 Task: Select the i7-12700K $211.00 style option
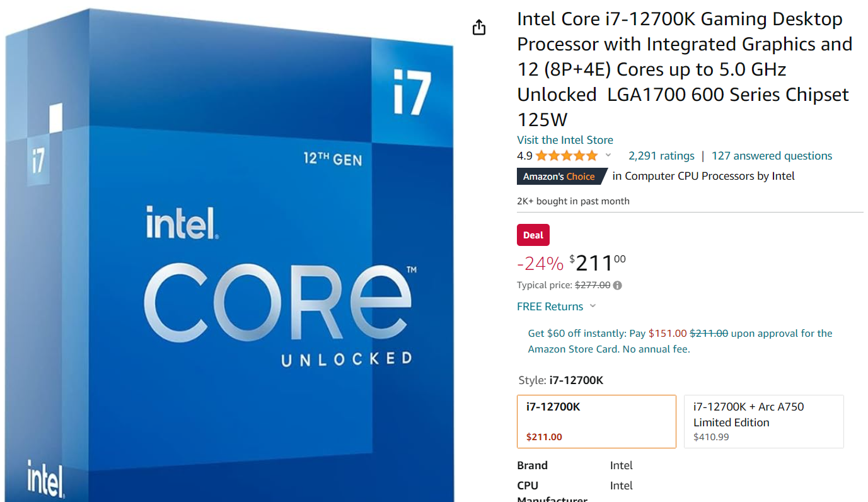pyautogui.click(x=596, y=421)
